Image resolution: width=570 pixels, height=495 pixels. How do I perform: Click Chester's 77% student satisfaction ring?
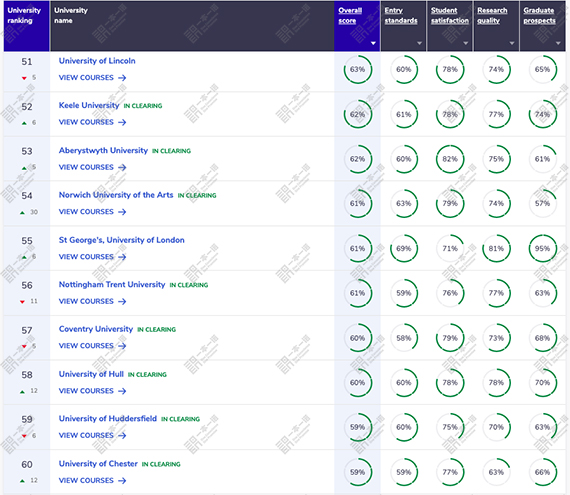click(450, 472)
